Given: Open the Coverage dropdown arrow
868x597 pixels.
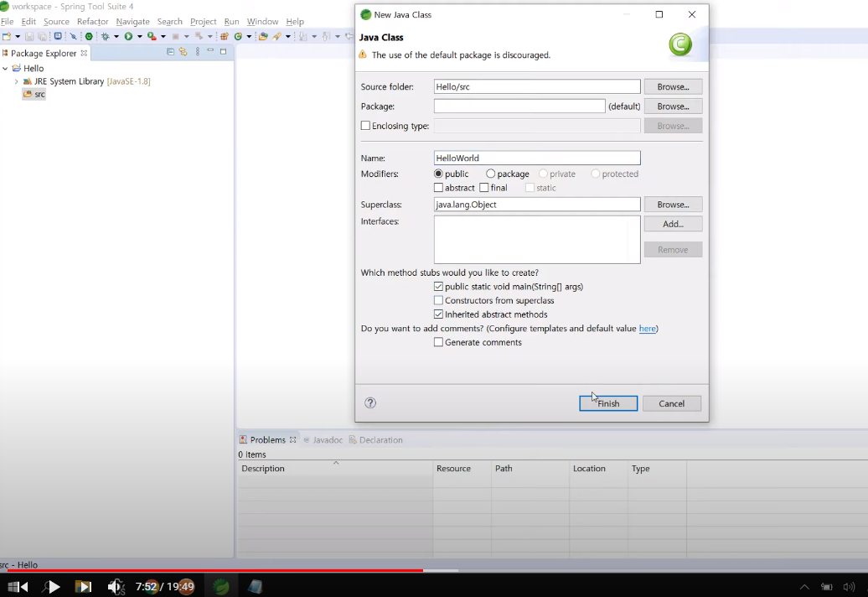Looking at the screenshot, I should pyautogui.click(x=163, y=37).
